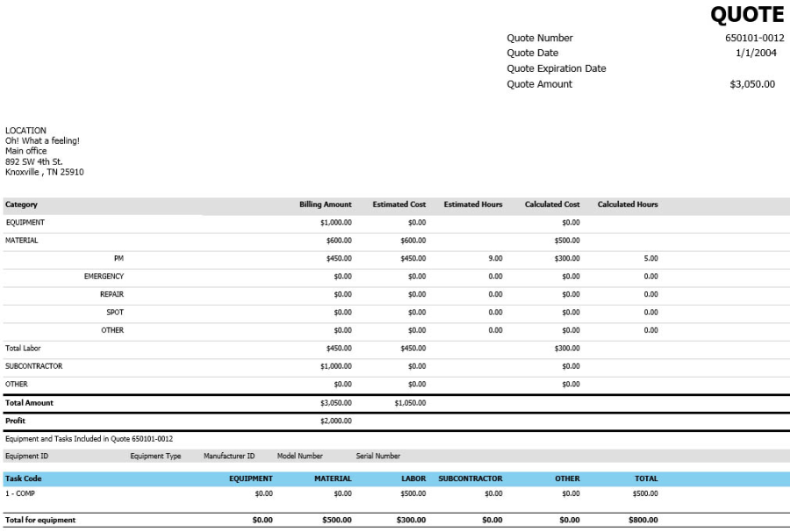Click the Quote Date value 1/1/2004
Screen dimensions: 790x532
click(758, 54)
